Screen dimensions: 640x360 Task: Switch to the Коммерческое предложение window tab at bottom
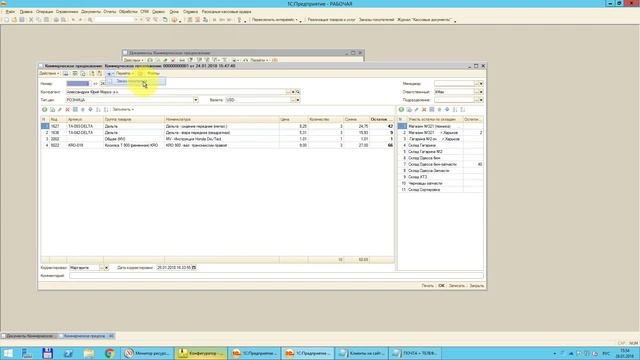tap(87, 336)
